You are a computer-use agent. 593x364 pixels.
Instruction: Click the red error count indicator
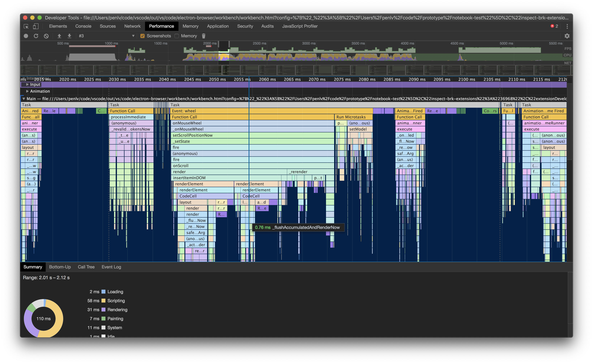pos(554,26)
